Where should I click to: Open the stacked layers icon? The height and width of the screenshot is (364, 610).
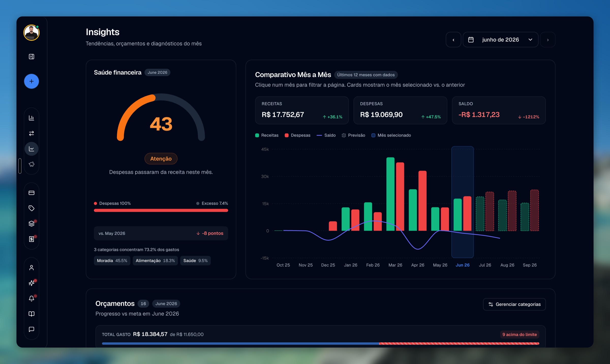pos(32,224)
